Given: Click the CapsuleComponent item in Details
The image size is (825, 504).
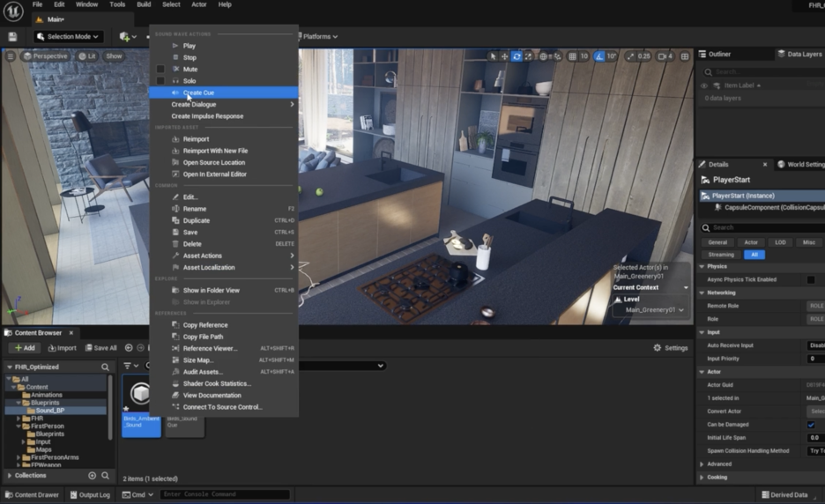Looking at the screenshot, I should click(769, 207).
